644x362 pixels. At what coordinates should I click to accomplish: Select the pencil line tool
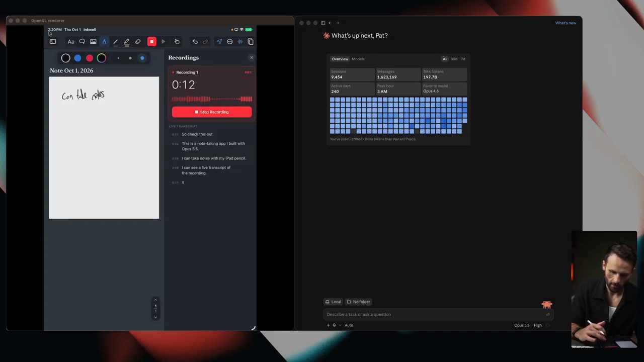[115, 42]
